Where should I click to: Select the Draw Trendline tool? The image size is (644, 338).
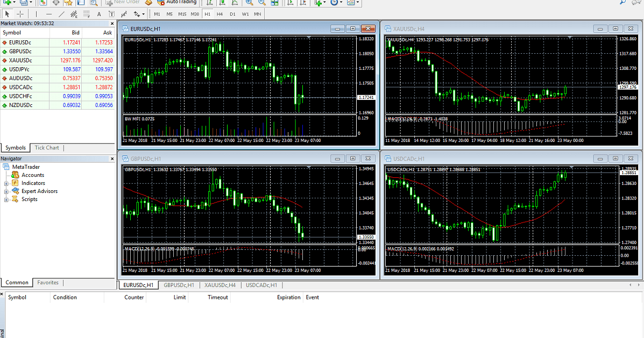[x=62, y=13]
